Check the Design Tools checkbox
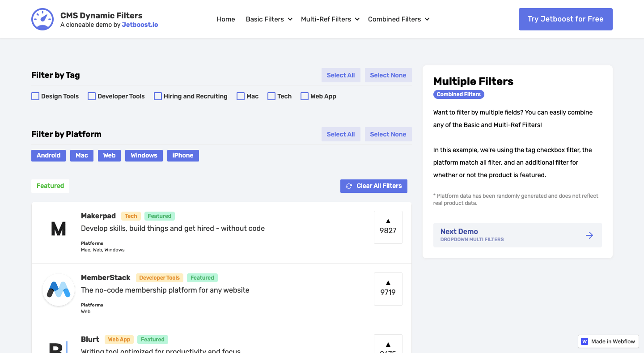Viewport: 644px width, 353px height. 35,96
